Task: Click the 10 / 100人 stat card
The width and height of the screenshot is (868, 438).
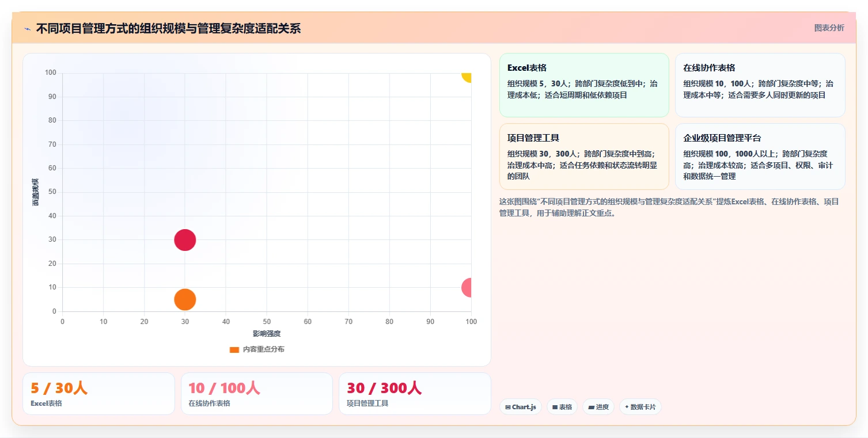Action: tap(257, 394)
